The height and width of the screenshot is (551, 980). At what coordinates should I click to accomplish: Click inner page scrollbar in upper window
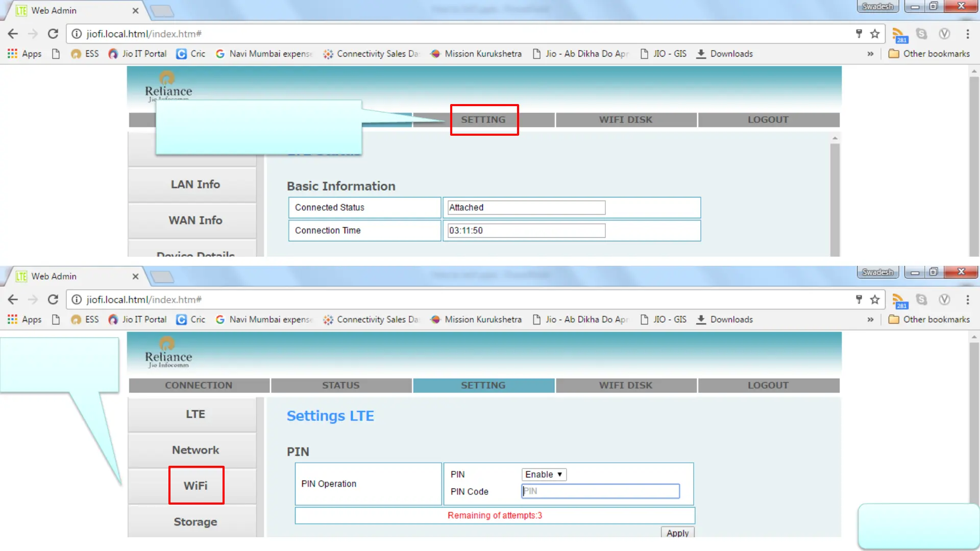coord(835,199)
